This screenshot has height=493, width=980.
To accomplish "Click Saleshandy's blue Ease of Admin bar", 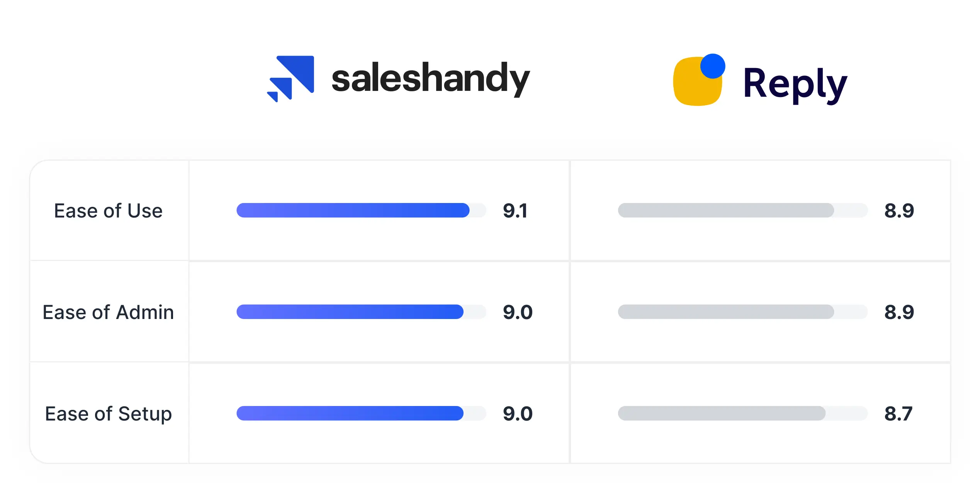I will pyautogui.click(x=350, y=312).
